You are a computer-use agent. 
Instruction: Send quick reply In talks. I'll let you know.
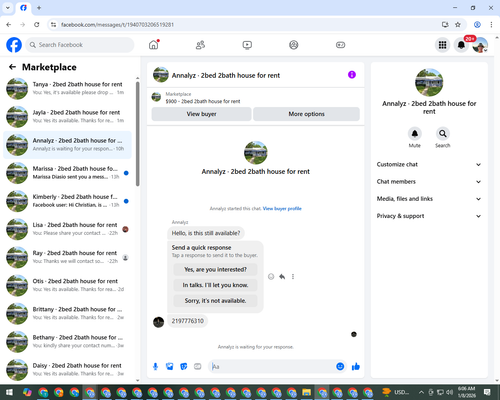click(215, 285)
